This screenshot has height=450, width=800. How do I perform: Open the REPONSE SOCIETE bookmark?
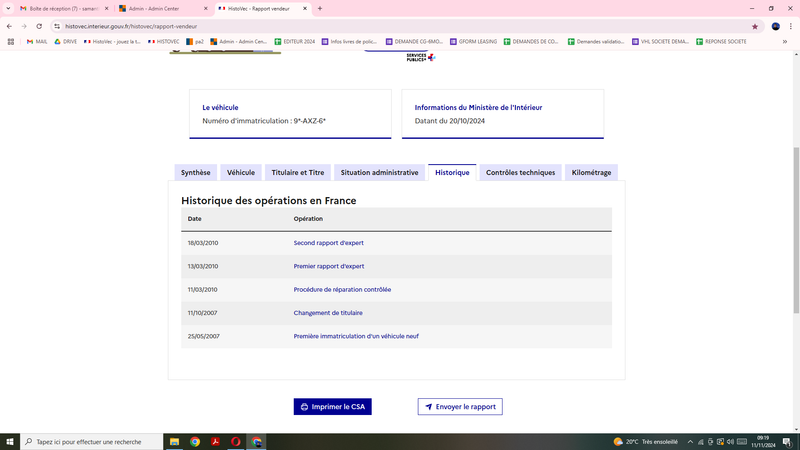click(x=721, y=42)
